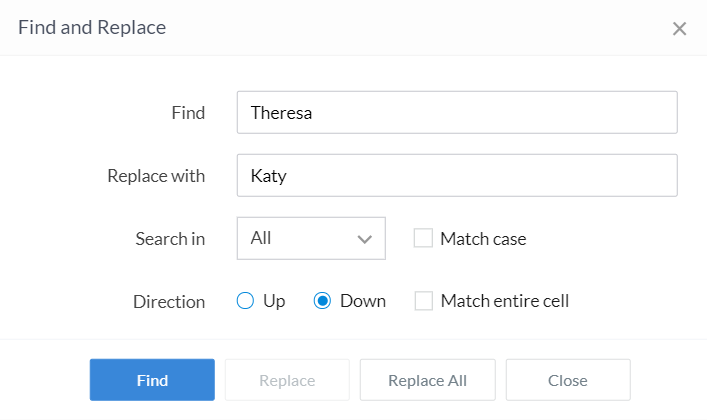The height and width of the screenshot is (420, 707).
Task: Click the greyed-out Replace button
Action: [x=287, y=380]
